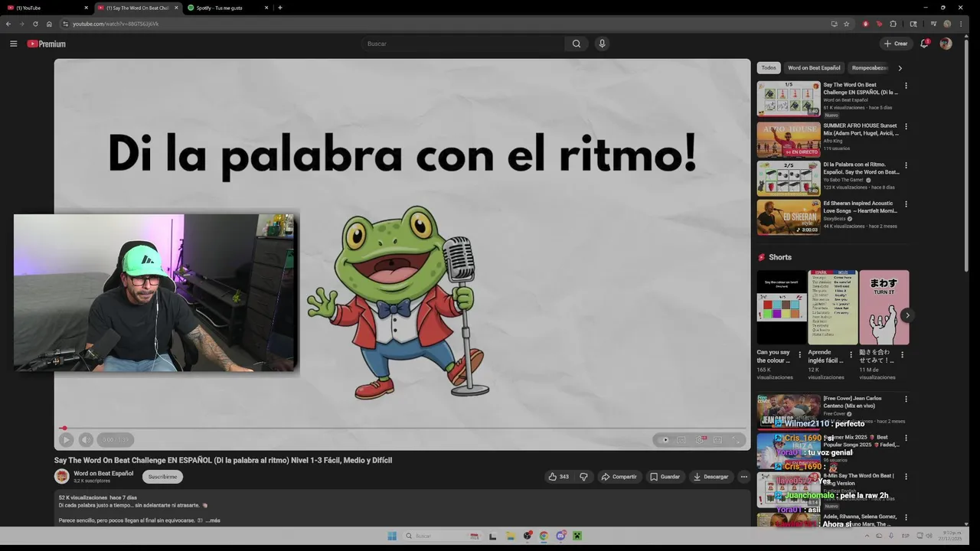Play the video
This screenshot has height=551, width=980.
pyautogui.click(x=67, y=439)
